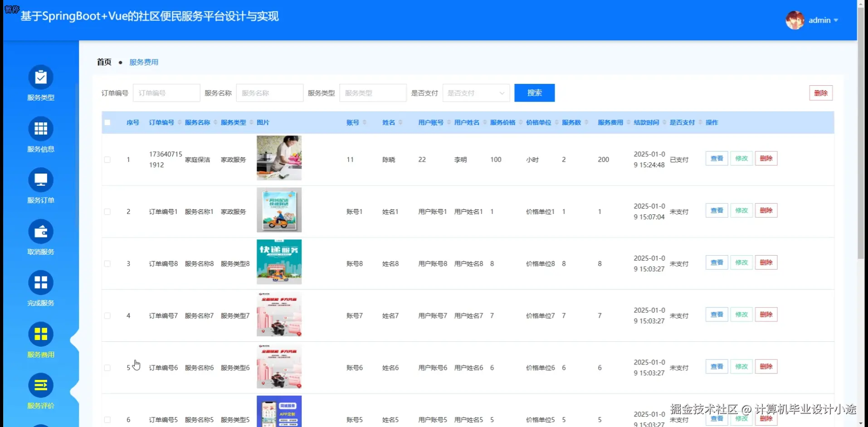868x427 pixels.
Task: Sort by 账号 column arrows
Action: click(365, 122)
